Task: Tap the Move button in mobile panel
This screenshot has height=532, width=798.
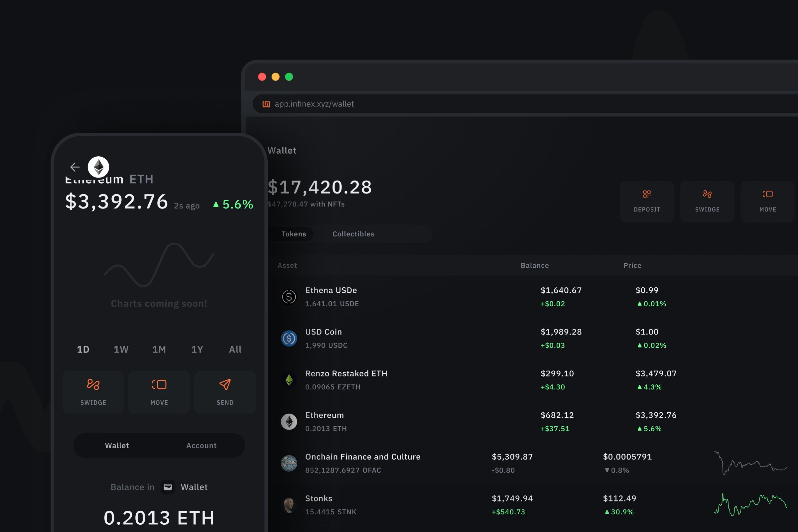Action: 159,392
